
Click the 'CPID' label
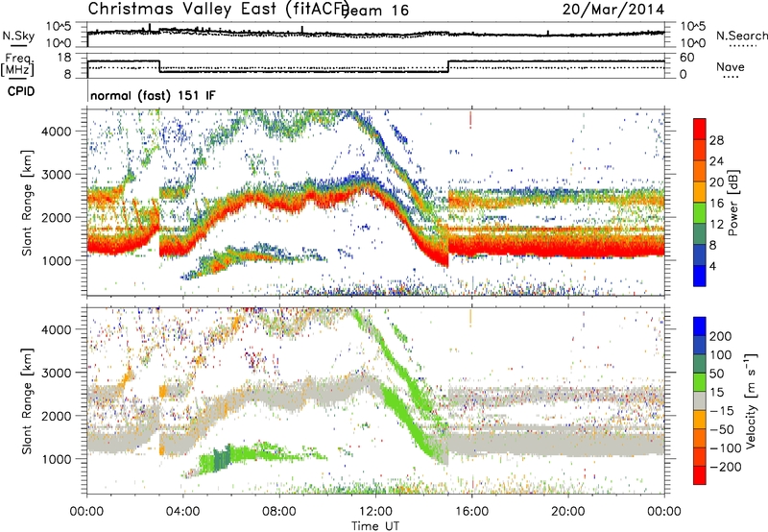(x=21, y=91)
